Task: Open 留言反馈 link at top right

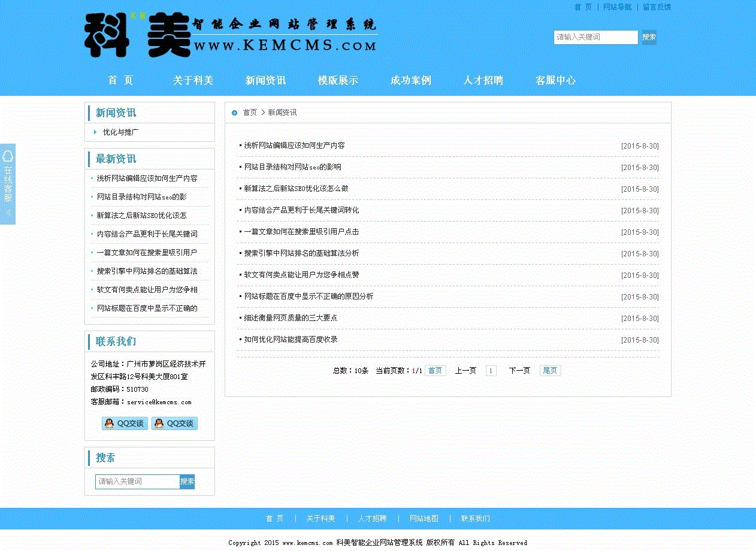Action: pos(657,7)
